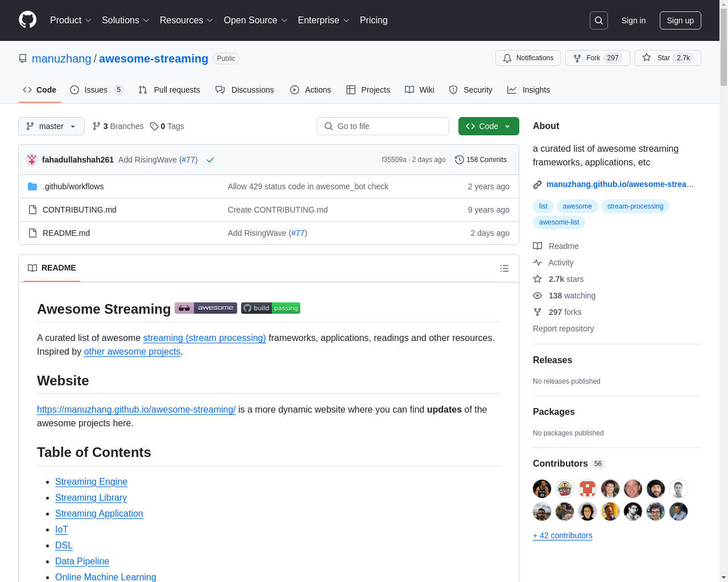The image size is (728, 582).
Task: Expand the Open Source menu
Action: [256, 20]
